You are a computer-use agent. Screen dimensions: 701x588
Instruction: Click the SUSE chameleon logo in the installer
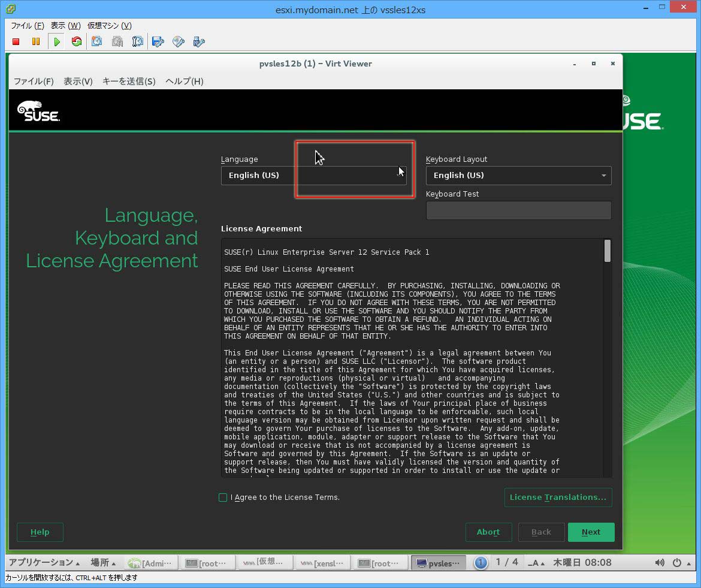point(38,111)
